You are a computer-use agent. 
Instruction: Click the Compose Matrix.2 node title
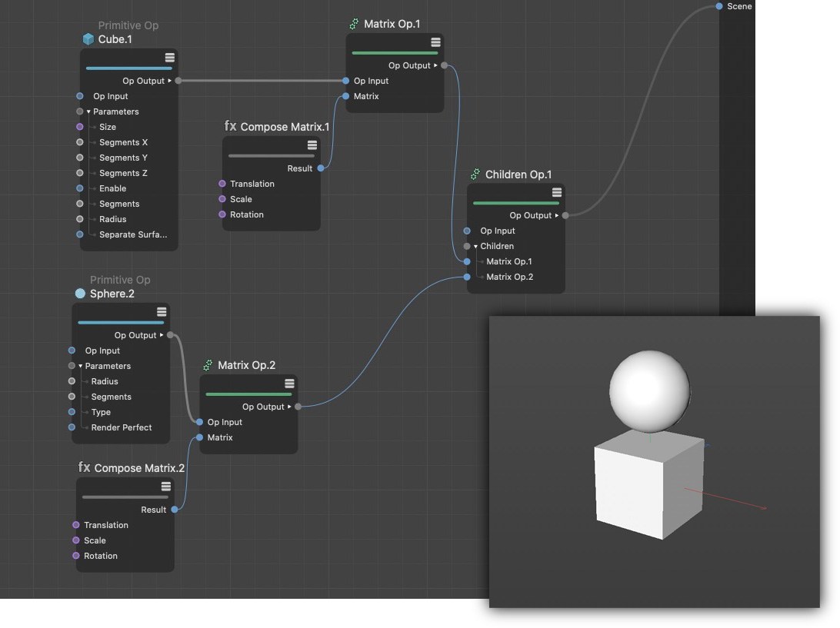139,468
